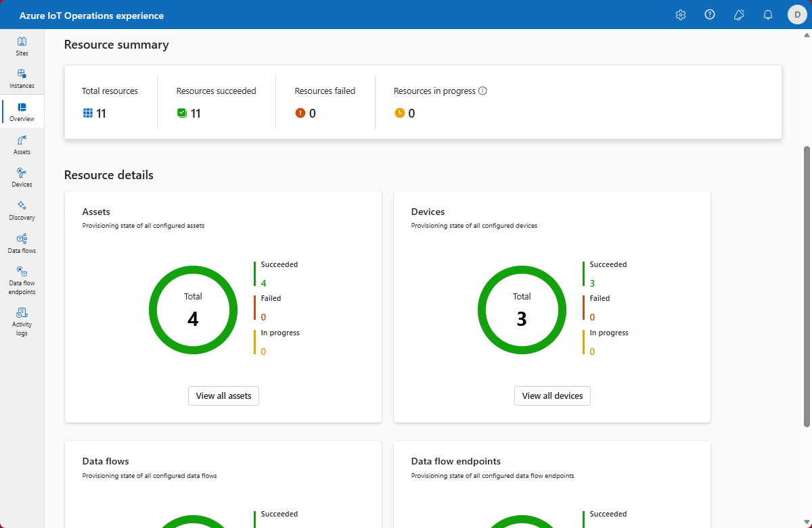Image resolution: width=812 pixels, height=528 pixels.
Task: Open the settings gear icon
Action: (681, 15)
